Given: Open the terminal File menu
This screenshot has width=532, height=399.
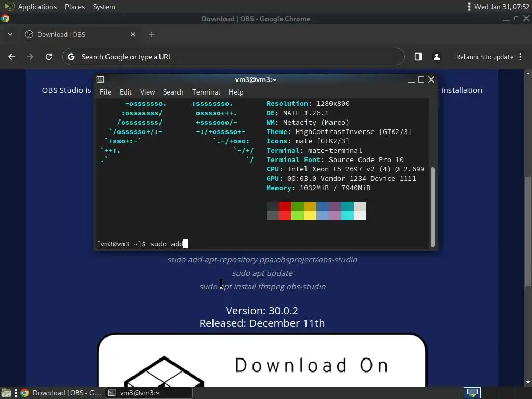Looking at the screenshot, I should pos(105,92).
